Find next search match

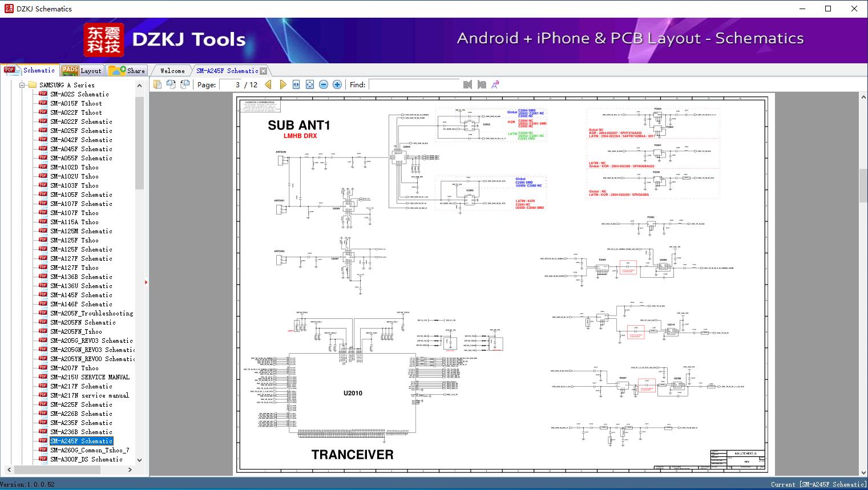point(482,84)
